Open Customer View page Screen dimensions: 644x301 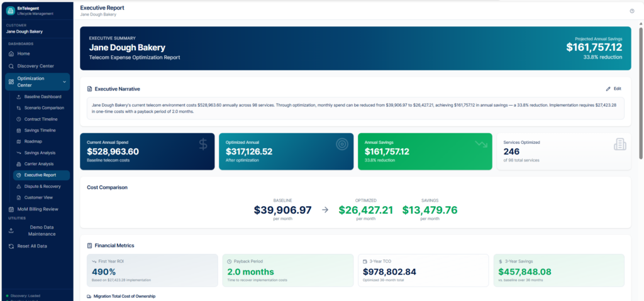coord(38,197)
